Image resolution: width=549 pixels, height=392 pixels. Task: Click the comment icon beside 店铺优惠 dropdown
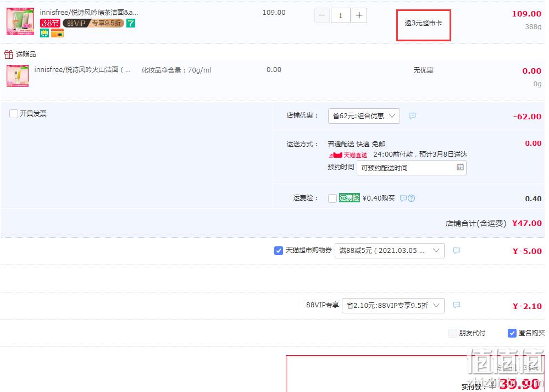[412, 115]
